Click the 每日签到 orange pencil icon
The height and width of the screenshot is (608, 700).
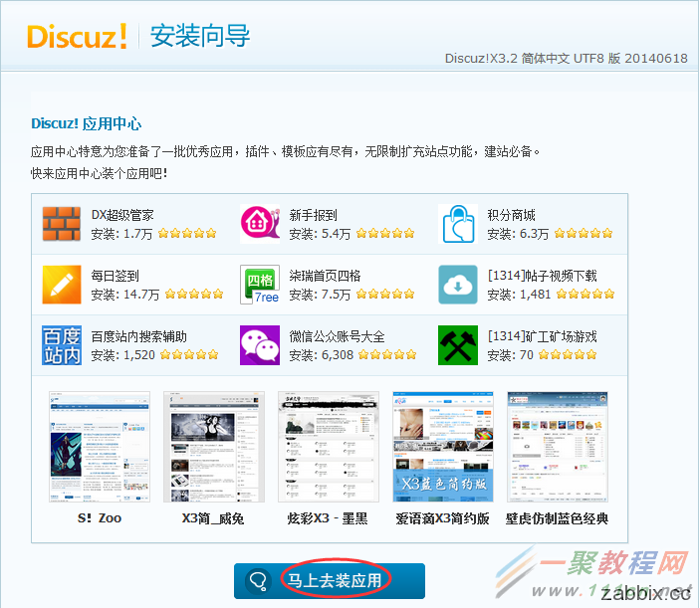click(x=62, y=285)
